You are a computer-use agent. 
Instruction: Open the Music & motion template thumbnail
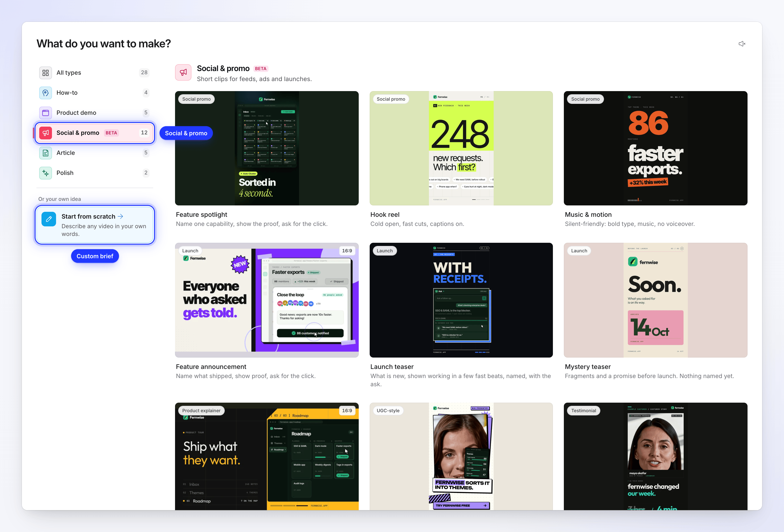[x=655, y=148]
